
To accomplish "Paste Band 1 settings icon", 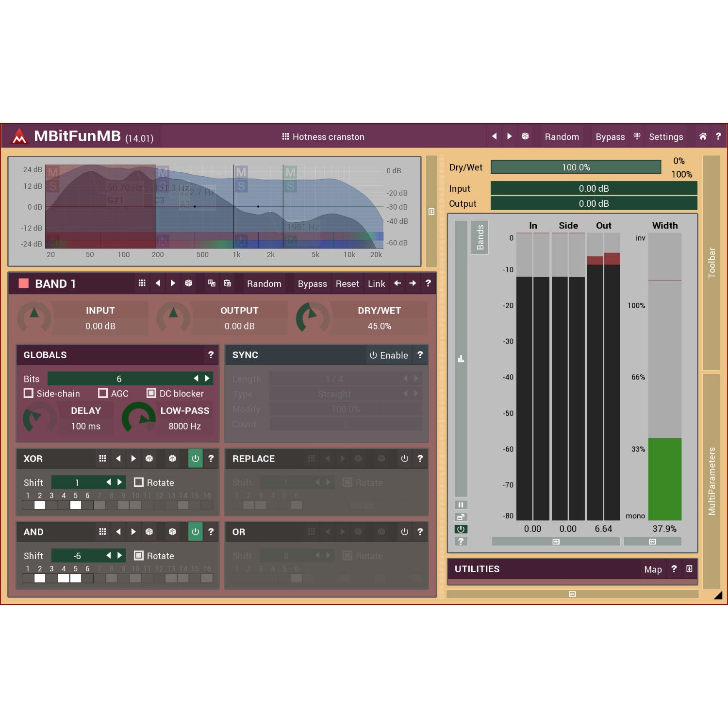I will [x=227, y=283].
